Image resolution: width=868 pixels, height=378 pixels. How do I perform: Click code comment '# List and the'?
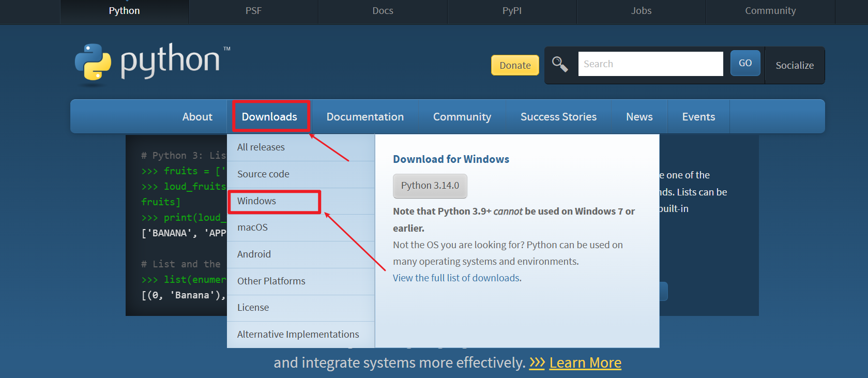tap(181, 264)
